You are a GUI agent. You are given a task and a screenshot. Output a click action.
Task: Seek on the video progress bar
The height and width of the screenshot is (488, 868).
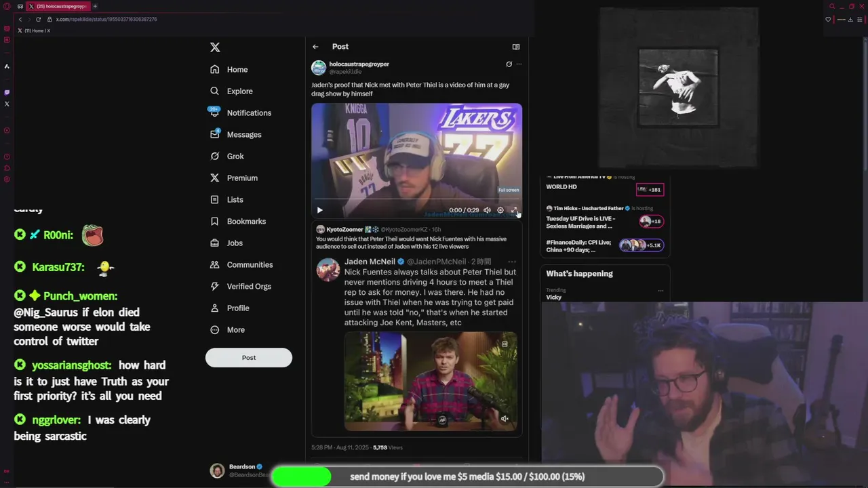tap(416, 200)
